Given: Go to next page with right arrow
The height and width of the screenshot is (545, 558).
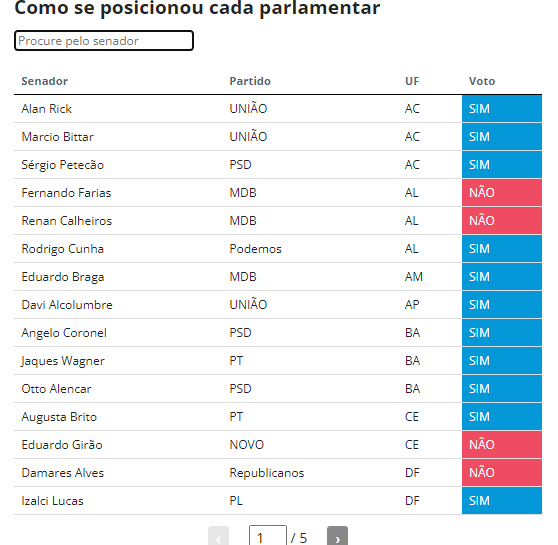Looking at the screenshot, I should click(x=337, y=536).
